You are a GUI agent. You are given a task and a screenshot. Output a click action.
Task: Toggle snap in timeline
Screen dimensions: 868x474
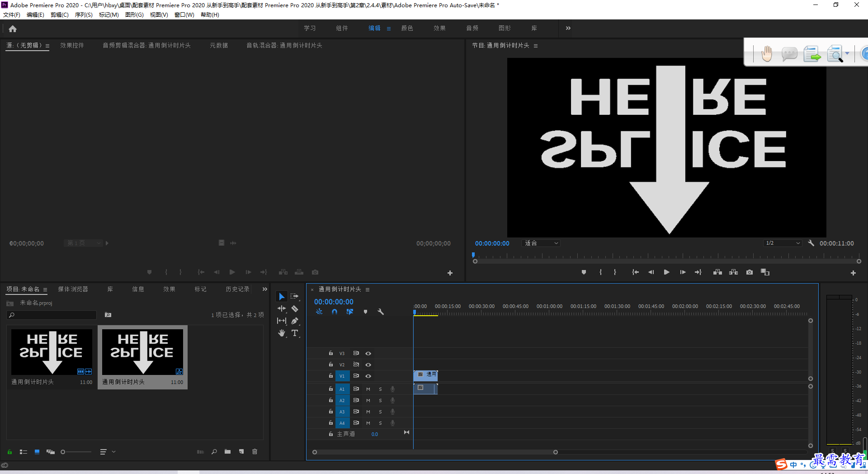(335, 312)
